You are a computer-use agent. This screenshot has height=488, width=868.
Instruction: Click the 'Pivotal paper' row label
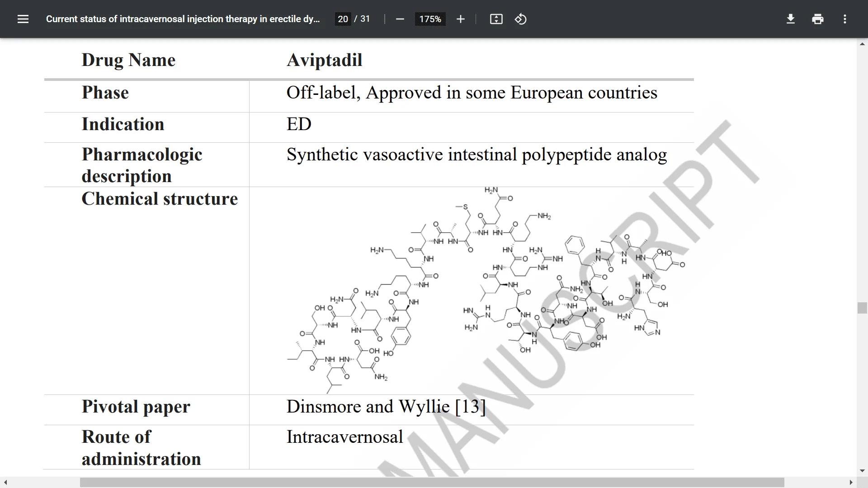(x=136, y=407)
